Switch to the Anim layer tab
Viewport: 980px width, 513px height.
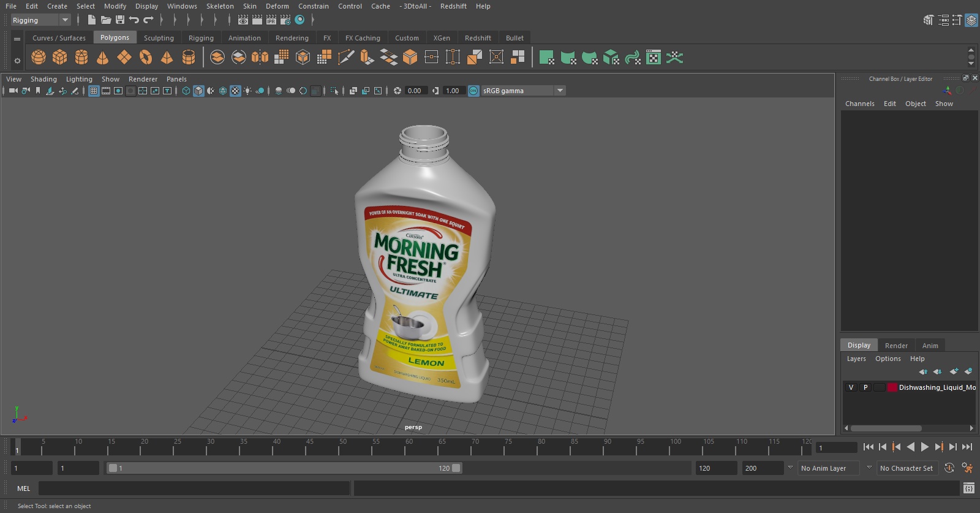tap(930, 346)
